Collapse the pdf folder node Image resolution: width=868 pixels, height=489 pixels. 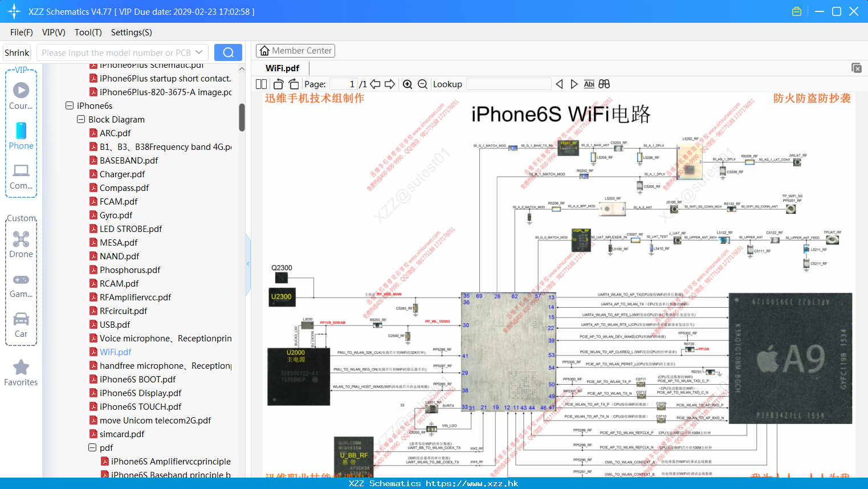pos(92,447)
